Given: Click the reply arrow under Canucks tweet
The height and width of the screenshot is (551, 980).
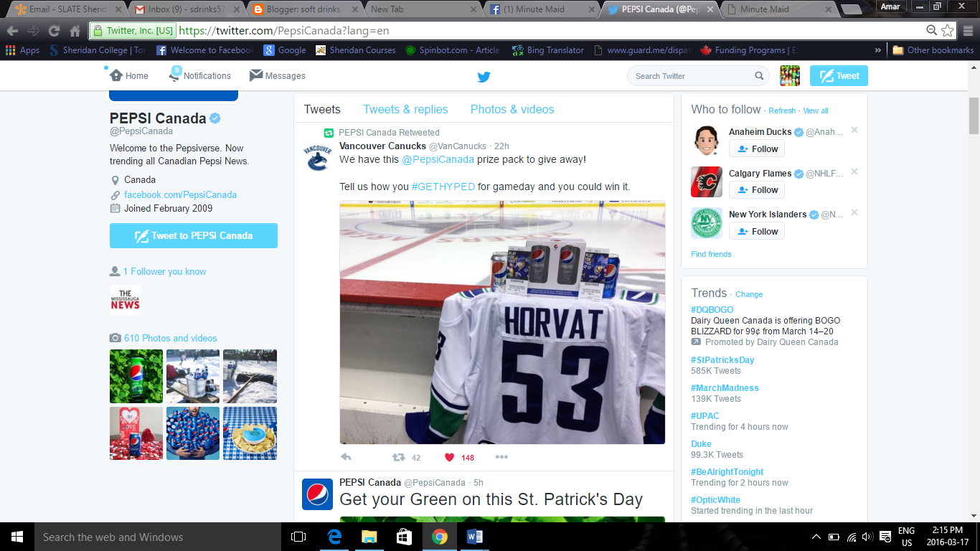Looking at the screenshot, I should point(346,457).
